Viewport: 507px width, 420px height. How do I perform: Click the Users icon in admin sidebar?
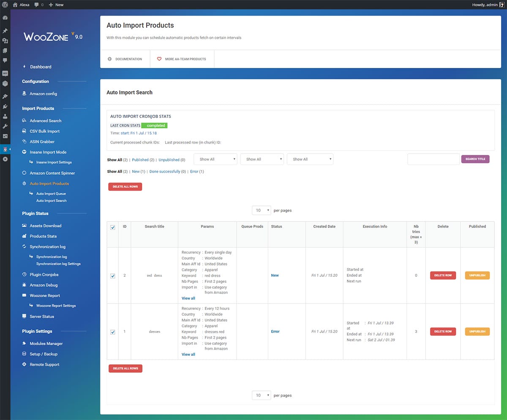[5, 117]
